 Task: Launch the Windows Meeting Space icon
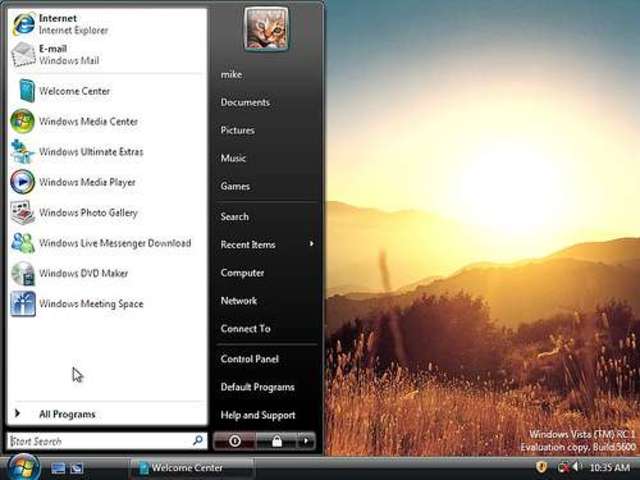click(23, 304)
